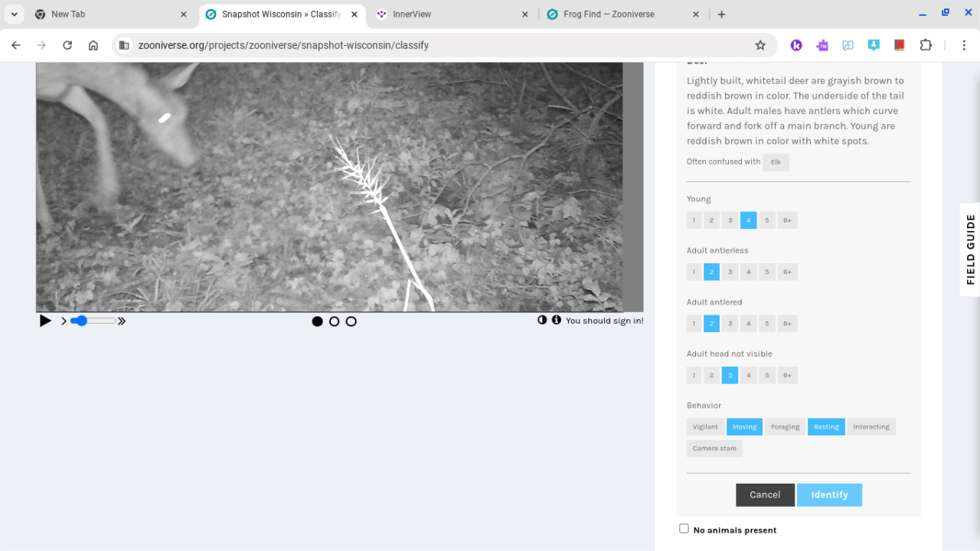
Task: Set Adult head not visible to 3
Action: pos(730,375)
